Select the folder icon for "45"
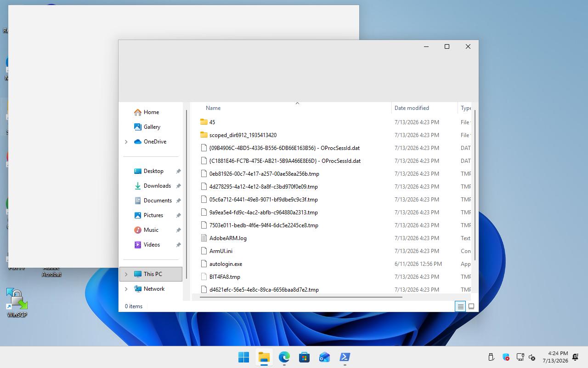This screenshot has width=588, height=368. [x=204, y=122]
